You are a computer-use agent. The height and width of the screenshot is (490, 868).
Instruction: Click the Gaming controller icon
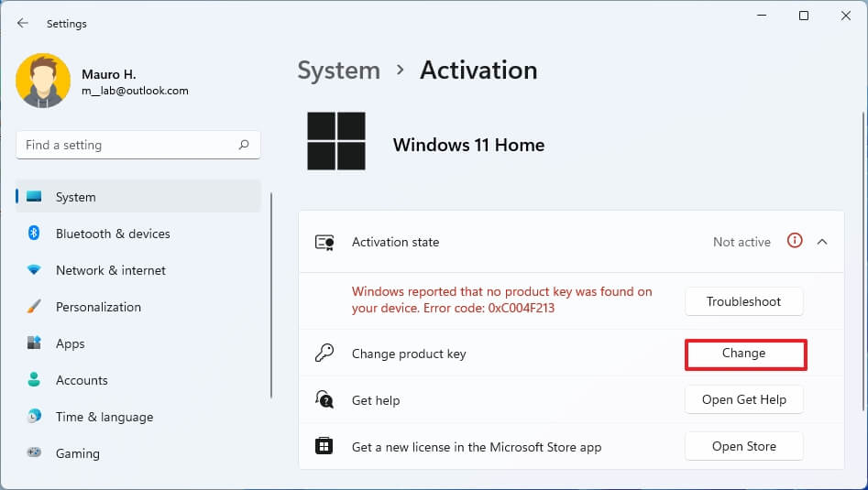34,452
